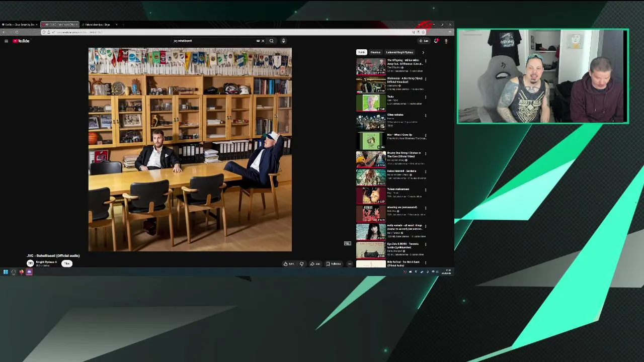Screen dimensions: 644x362
Task: Open Shaboozey A Bar Song thumbnail
Action: pos(371,84)
